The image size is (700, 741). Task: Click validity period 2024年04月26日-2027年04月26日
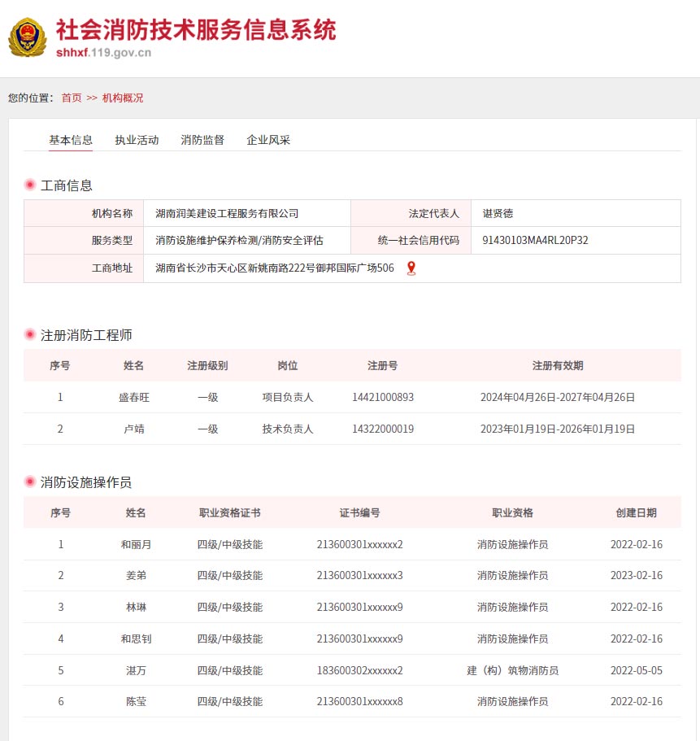coord(558,398)
